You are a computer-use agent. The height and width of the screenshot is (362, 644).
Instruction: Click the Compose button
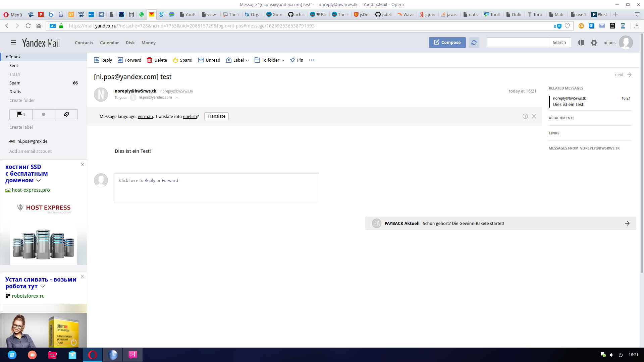point(447,43)
